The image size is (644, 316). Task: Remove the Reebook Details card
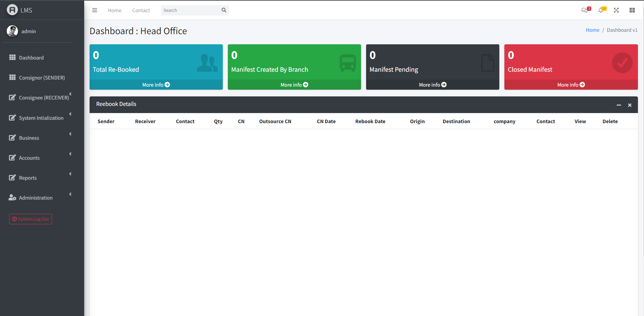pyautogui.click(x=629, y=105)
